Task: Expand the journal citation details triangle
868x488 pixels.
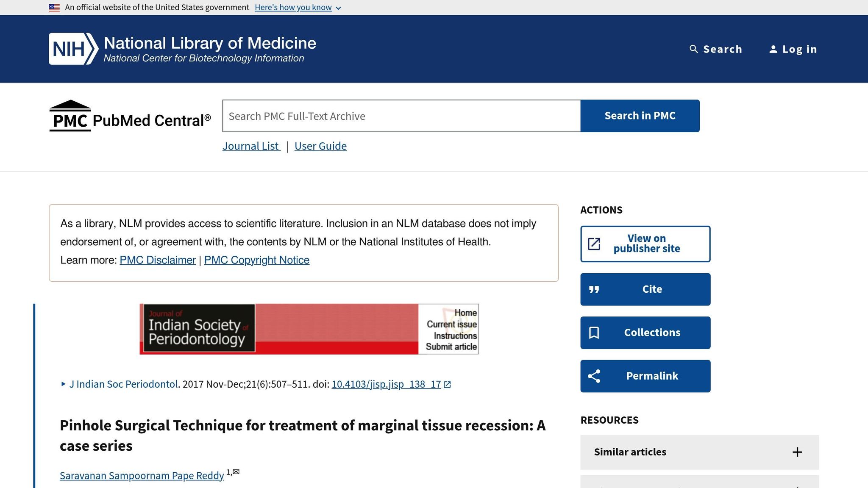Action: point(63,384)
